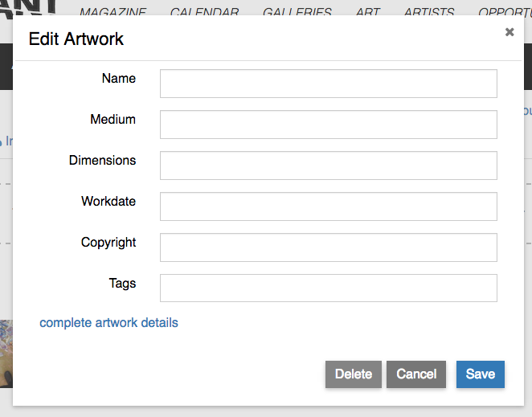Click the artwork thumbnail behind the dialog

(6, 354)
